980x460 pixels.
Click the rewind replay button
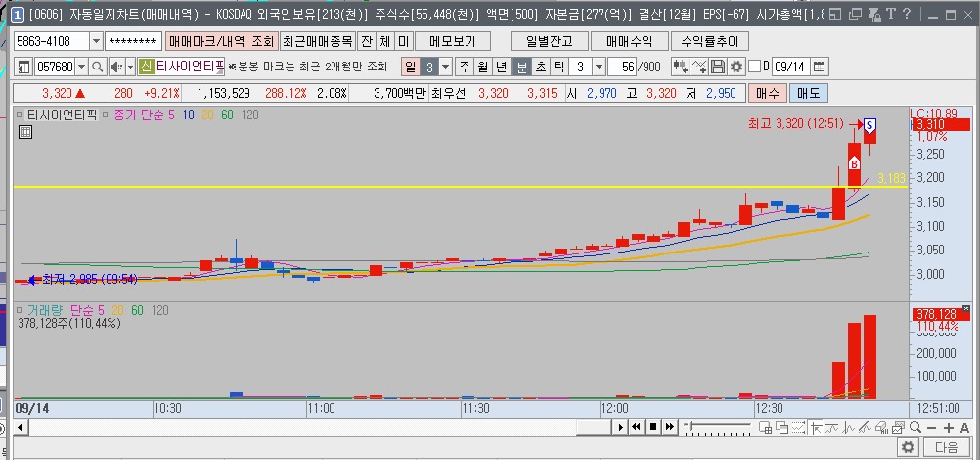pos(637,427)
